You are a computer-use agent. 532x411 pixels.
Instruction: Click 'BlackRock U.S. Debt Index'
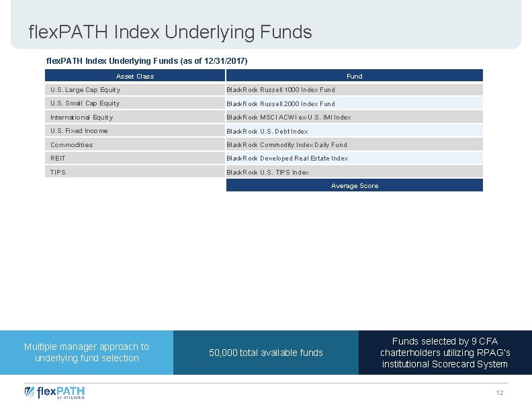coord(355,130)
